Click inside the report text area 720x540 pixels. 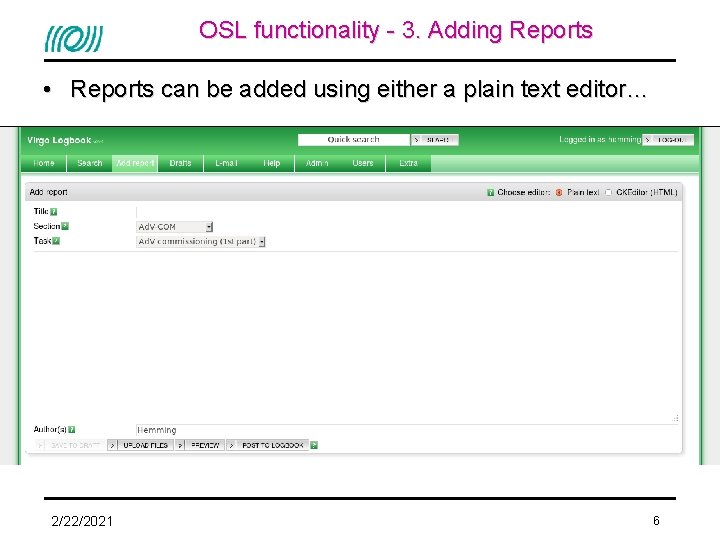[x=356, y=337]
